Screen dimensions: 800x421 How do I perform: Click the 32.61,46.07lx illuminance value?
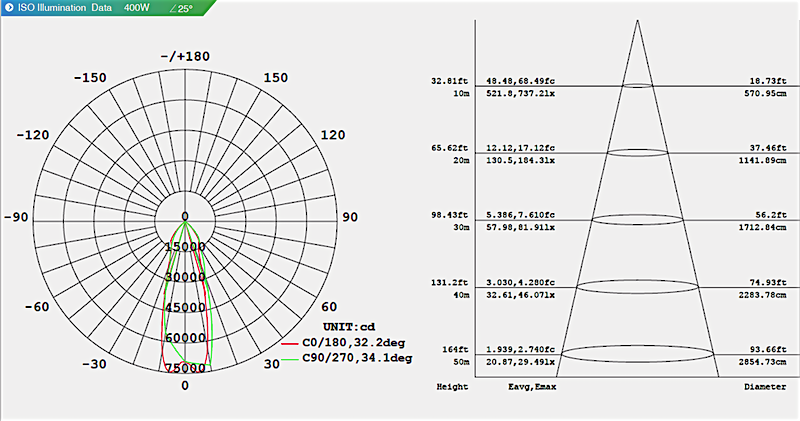pyautogui.click(x=520, y=295)
